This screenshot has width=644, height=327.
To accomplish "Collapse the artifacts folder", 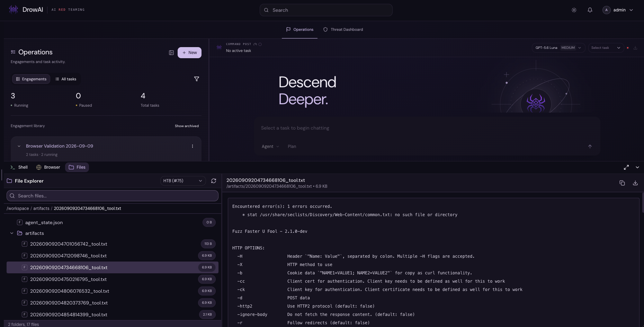I will click(x=12, y=233).
